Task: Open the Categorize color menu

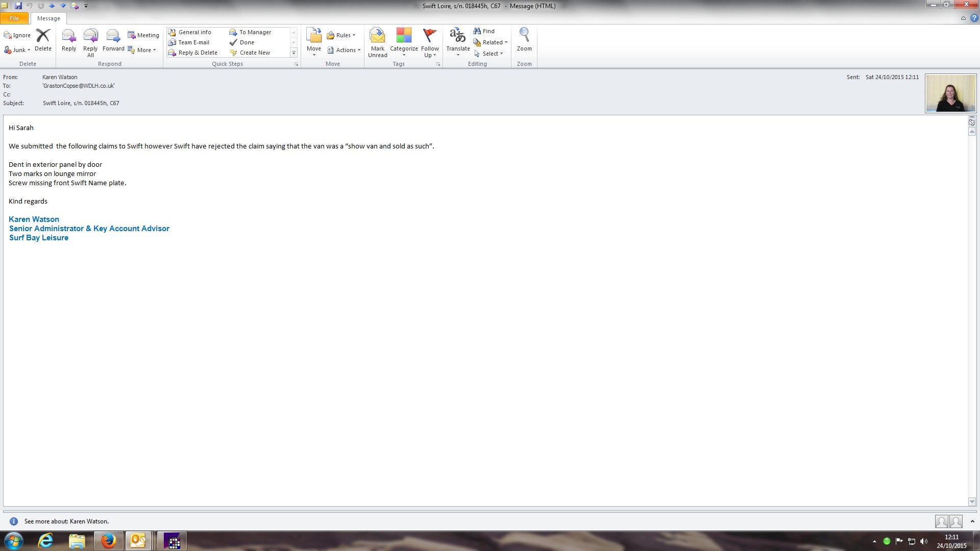Action: (x=404, y=42)
